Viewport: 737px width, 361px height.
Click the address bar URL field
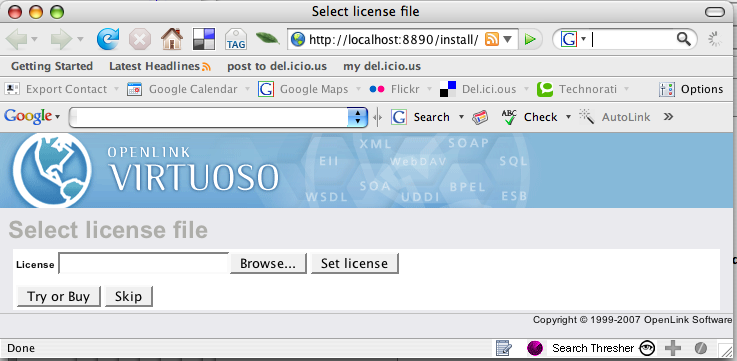click(394, 39)
